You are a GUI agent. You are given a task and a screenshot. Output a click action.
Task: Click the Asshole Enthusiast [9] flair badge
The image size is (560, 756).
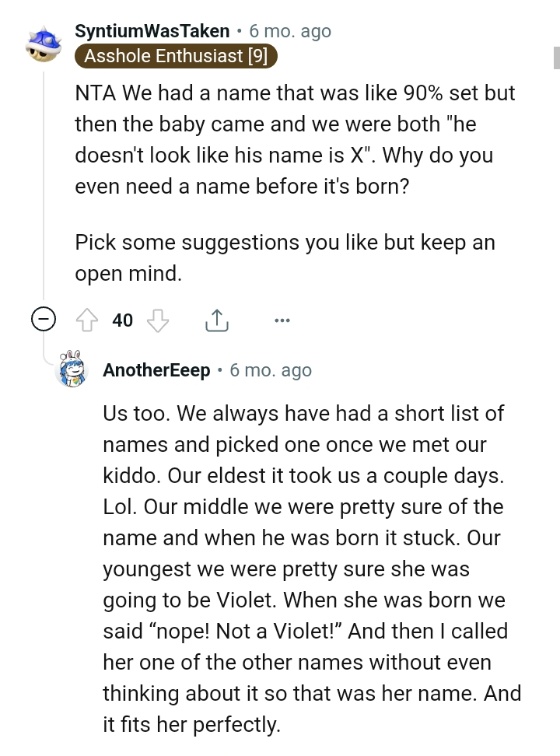pyautogui.click(x=174, y=56)
